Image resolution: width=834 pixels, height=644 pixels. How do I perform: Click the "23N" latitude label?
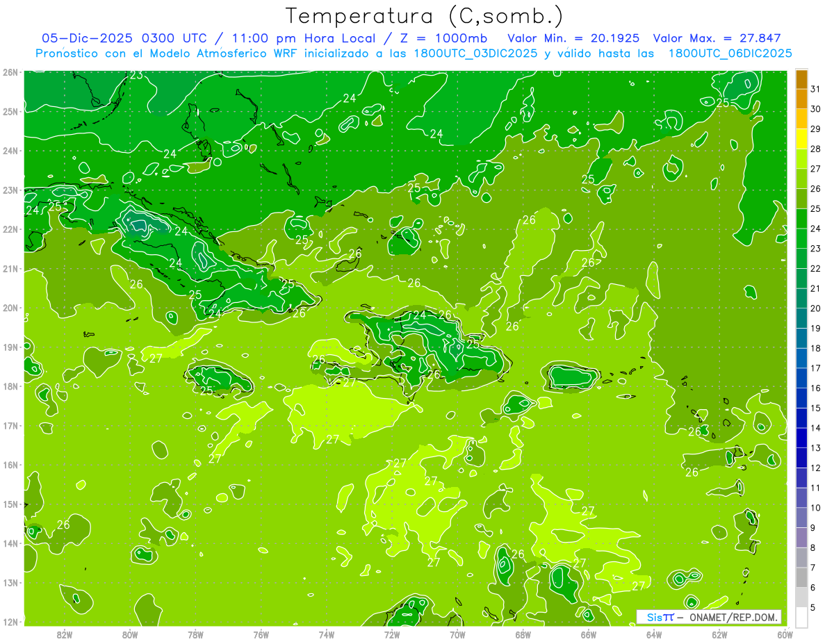click(x=10, y=190)
